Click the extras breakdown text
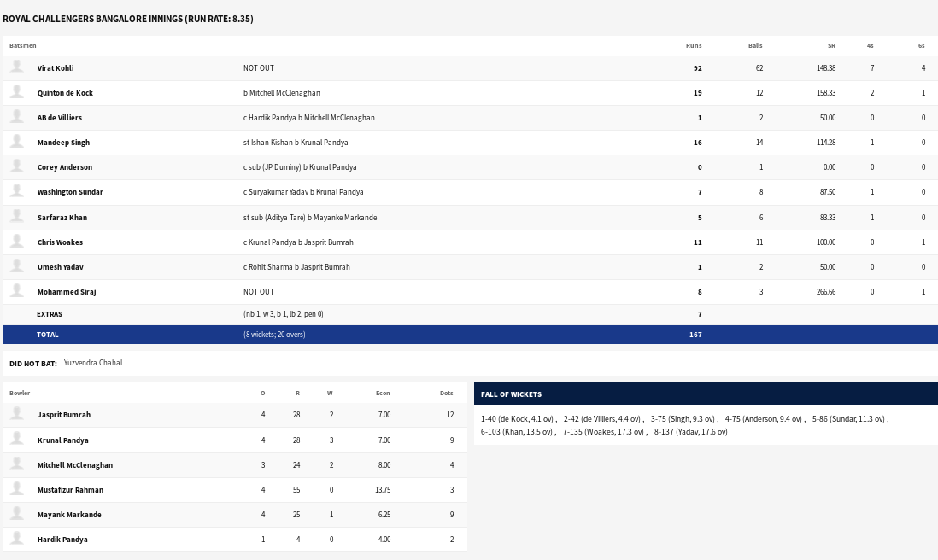This screenshot has height=560, width=938. [x=284, y=314]
